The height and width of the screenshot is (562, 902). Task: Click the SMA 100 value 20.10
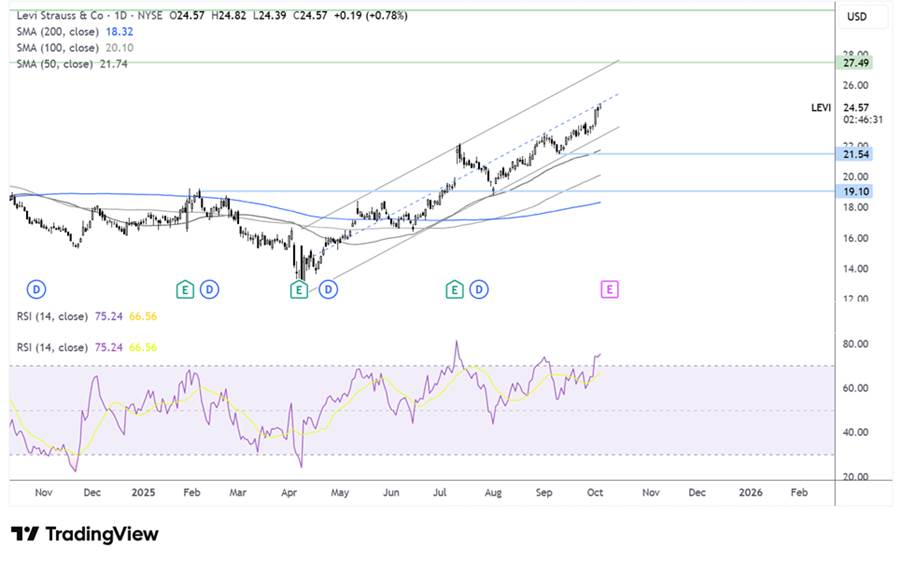tap(120, 48)
